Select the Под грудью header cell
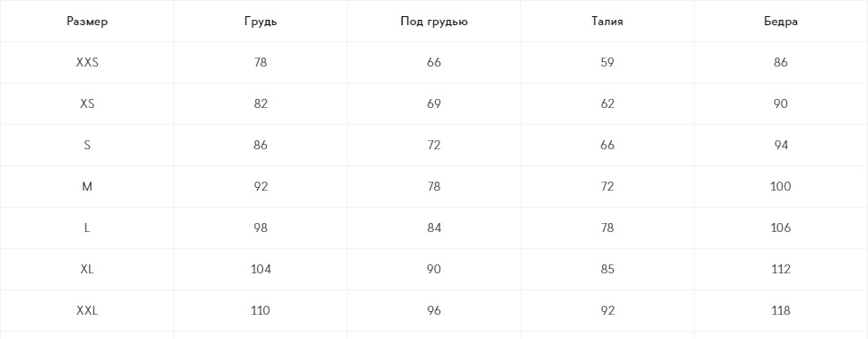 pos(434,22)
